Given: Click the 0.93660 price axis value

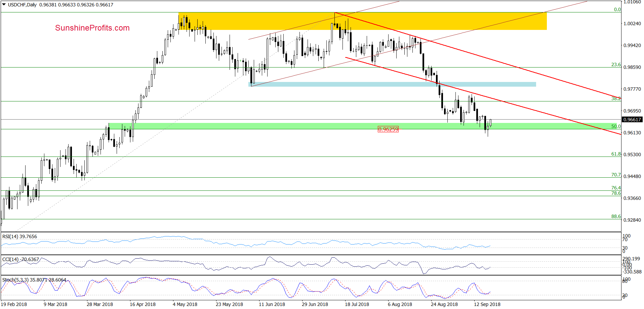Looking at the screenshot, I should point(632,198).
